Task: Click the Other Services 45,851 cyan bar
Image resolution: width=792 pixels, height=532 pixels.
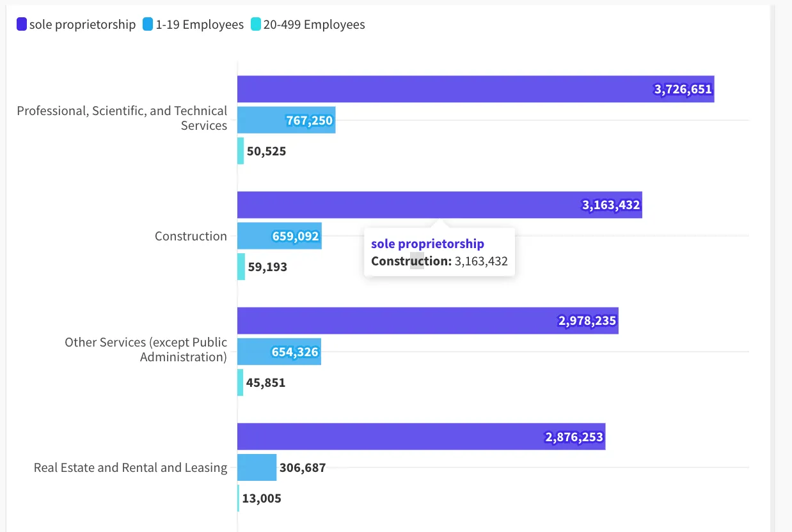Action: tap(240, 382)
